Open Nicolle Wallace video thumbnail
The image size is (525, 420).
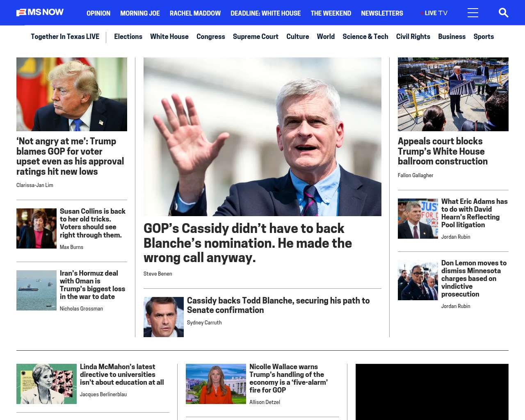[216, 384]
